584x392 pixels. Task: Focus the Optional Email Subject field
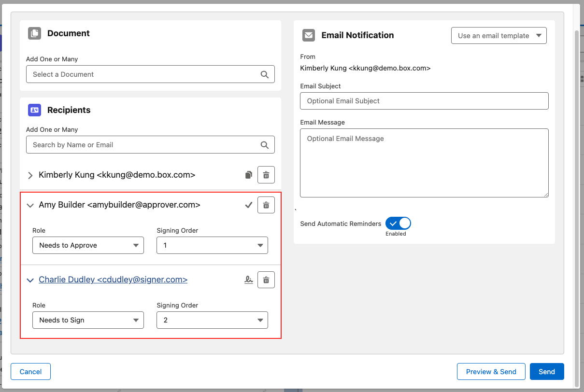(424, 101)
